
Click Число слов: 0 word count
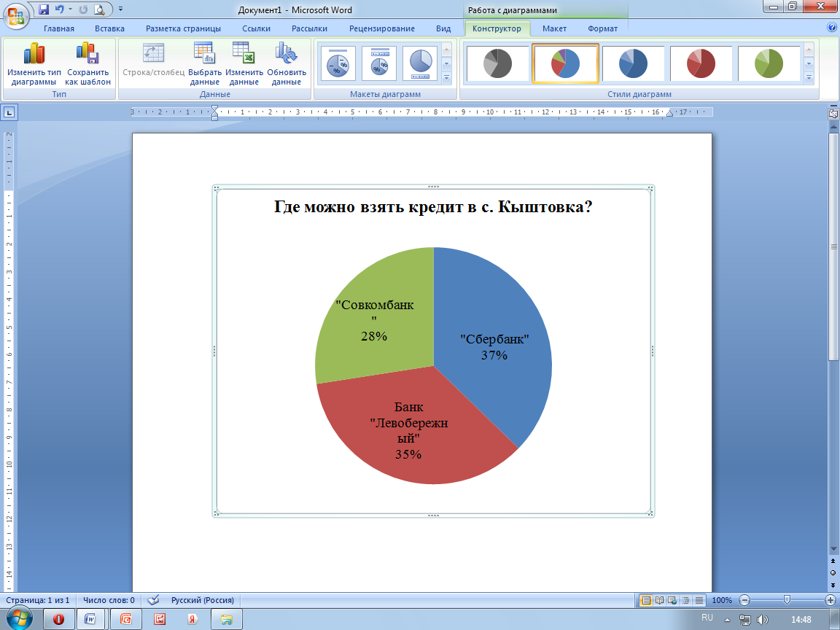tap(109, 600)
